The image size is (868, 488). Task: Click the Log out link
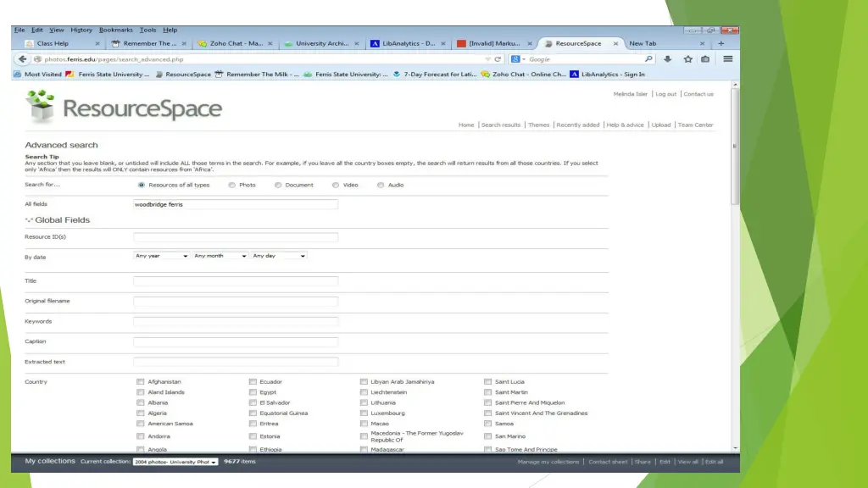(x=666, y=94)
